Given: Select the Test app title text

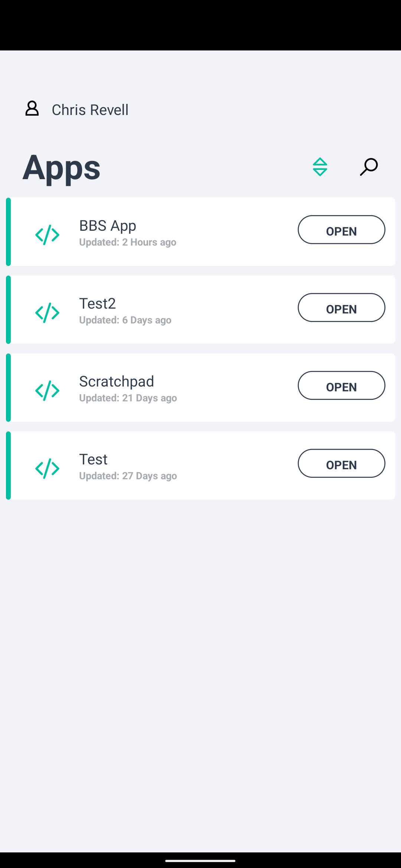Looking at the screenshot, I should pos(94,459).
